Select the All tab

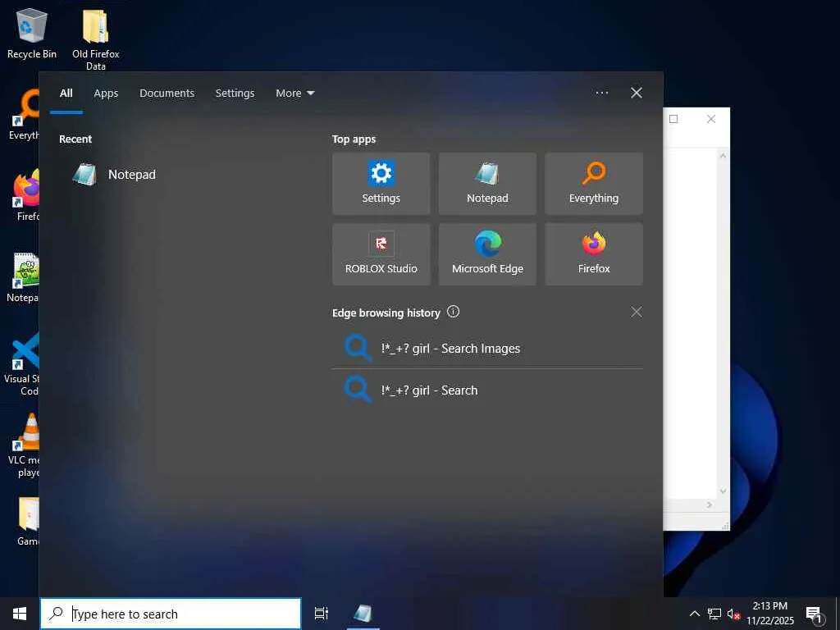coord(66,94)
